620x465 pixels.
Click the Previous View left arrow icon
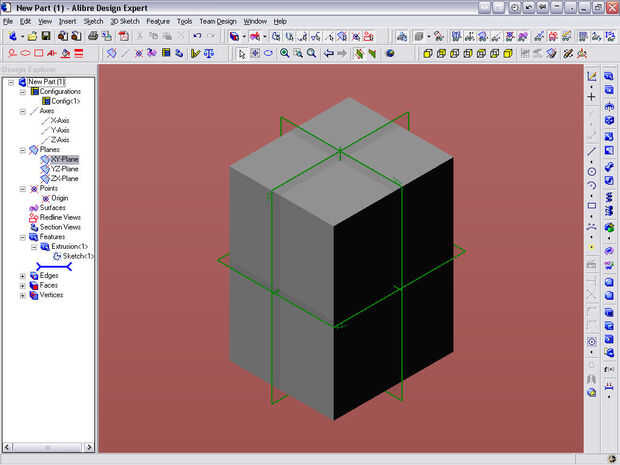328,53
